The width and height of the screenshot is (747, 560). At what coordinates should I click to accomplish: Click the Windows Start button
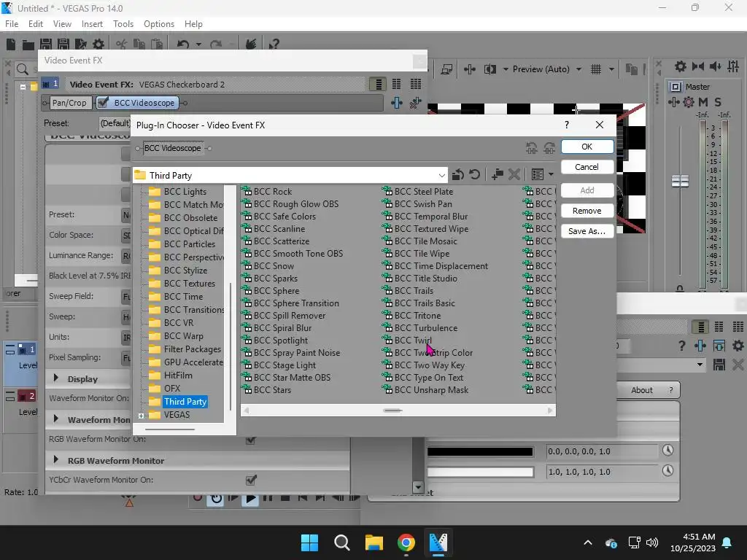point(309,542)
